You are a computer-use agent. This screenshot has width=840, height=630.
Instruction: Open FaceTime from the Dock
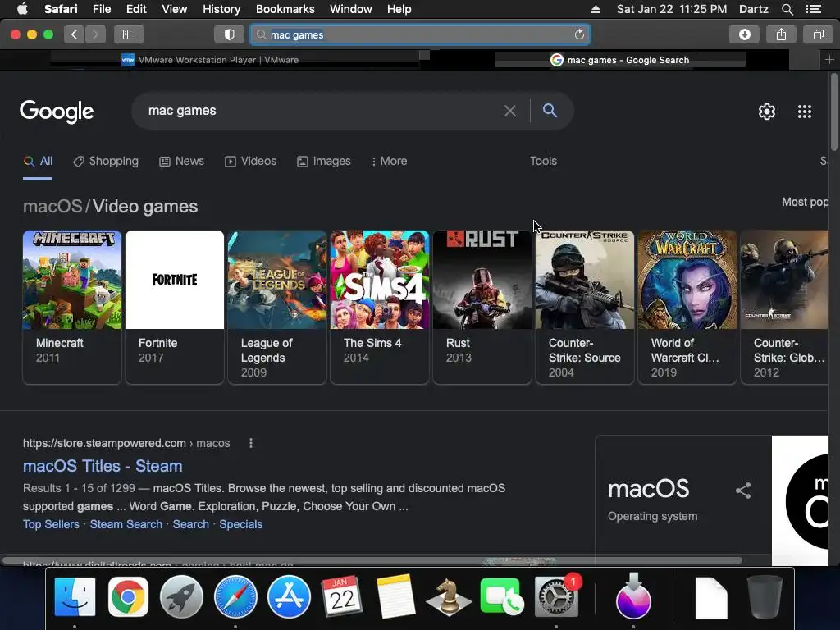pos(502,597)
